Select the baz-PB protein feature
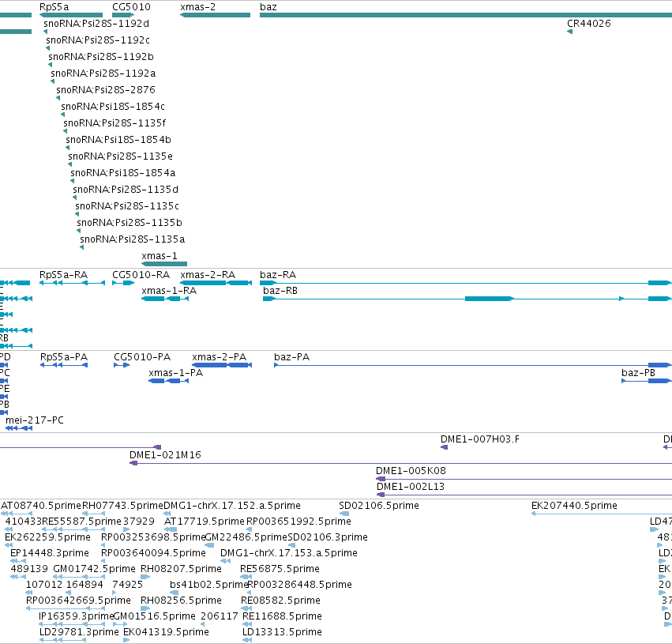Image resolution: width=672 pixels, height=644 pixels. [647, 381]
